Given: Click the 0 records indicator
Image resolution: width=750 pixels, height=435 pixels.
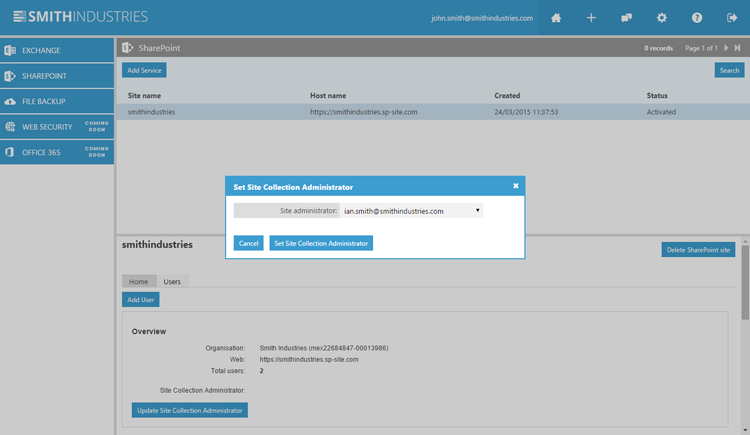Looking at the screenshot, I should tap(658, 48).
